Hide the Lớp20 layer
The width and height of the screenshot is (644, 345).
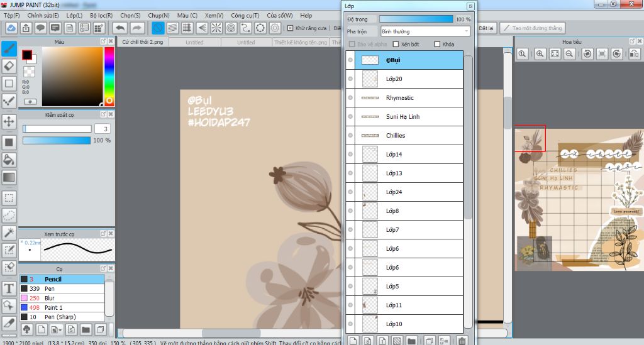click(x=350, y=79)
